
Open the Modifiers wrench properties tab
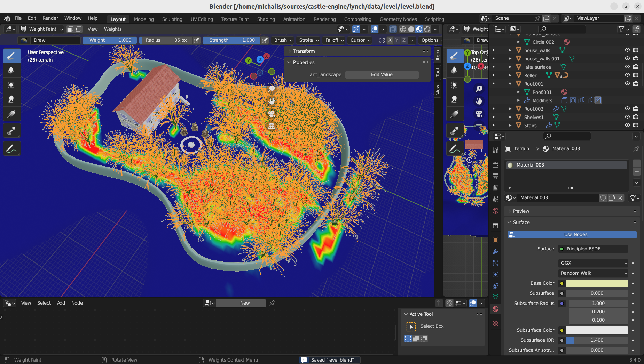coord(495,251)
